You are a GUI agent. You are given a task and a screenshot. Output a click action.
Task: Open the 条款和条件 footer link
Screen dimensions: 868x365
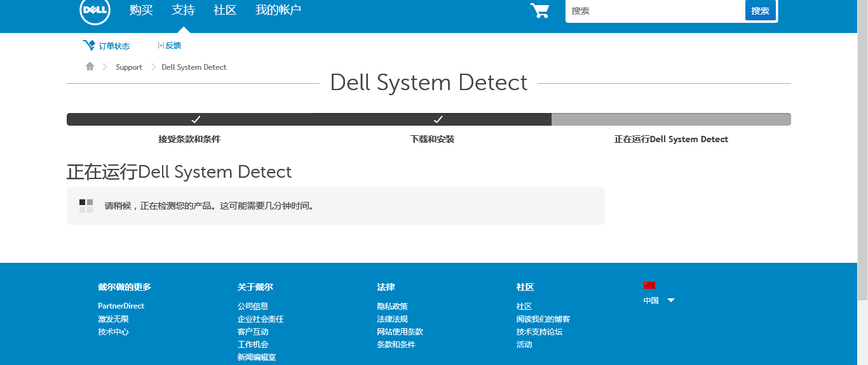click(396, 345)
